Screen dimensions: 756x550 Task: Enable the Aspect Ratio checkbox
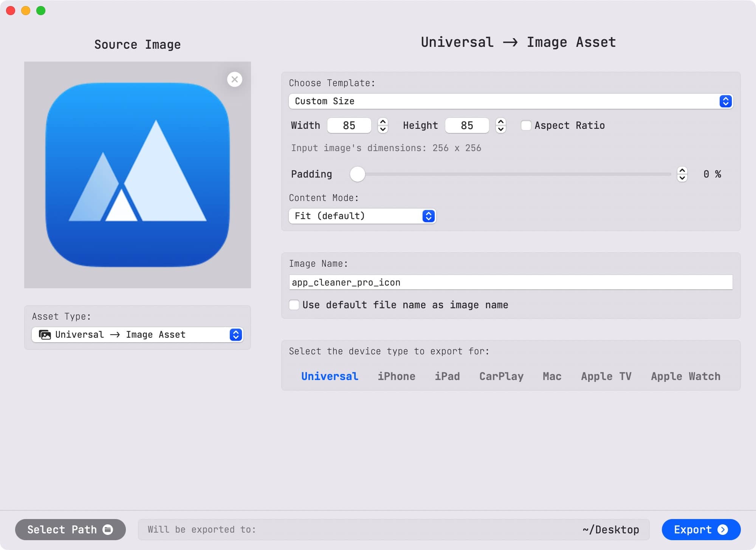526,125
